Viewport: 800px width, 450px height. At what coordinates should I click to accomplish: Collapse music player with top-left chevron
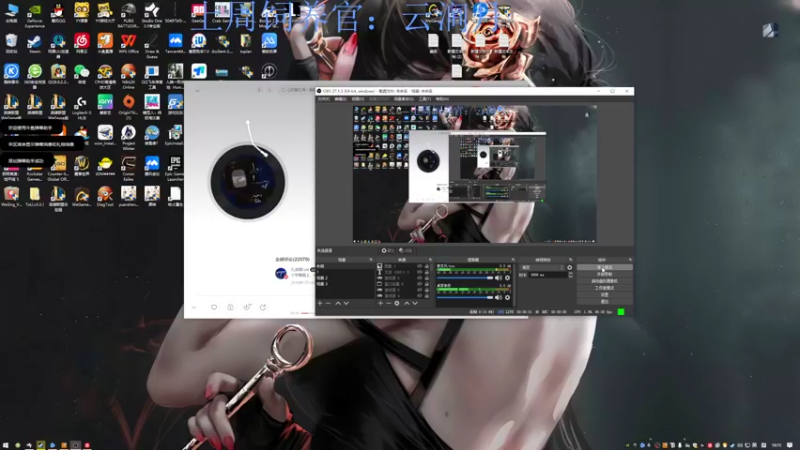click(x=197, y=91)
